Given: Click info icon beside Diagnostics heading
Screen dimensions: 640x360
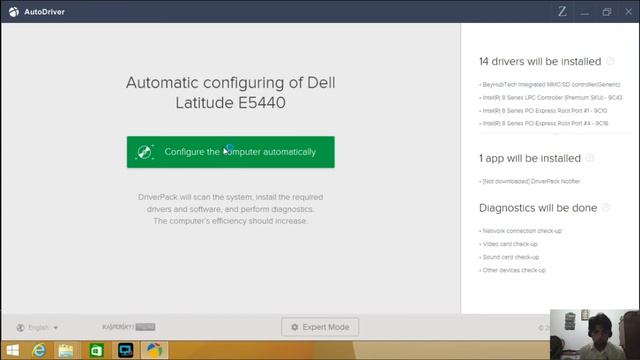Looking at the screenshot, I should tap(606, 208).
